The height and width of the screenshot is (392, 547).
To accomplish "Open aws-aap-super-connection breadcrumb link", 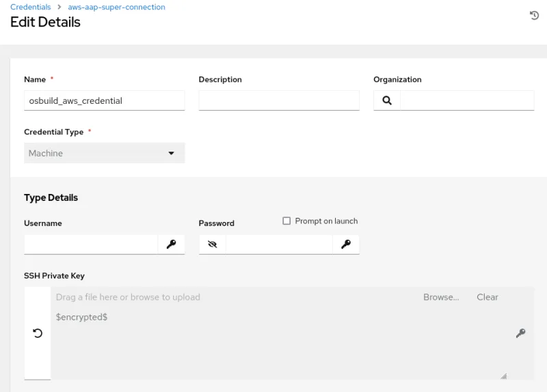I will pos(116,7).
